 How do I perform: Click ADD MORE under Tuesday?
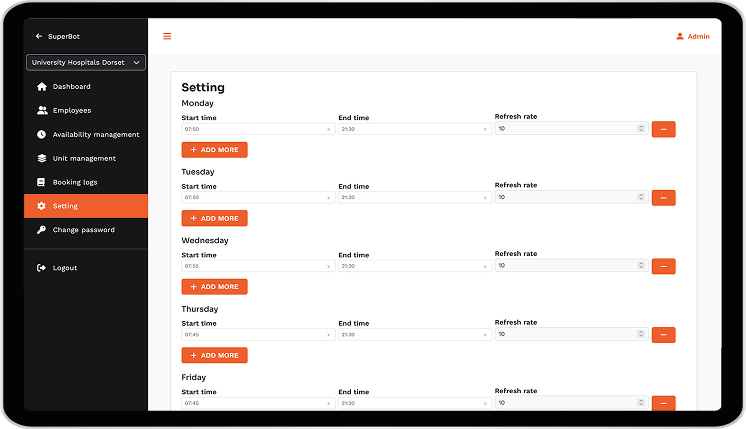(x=215, y=218)
